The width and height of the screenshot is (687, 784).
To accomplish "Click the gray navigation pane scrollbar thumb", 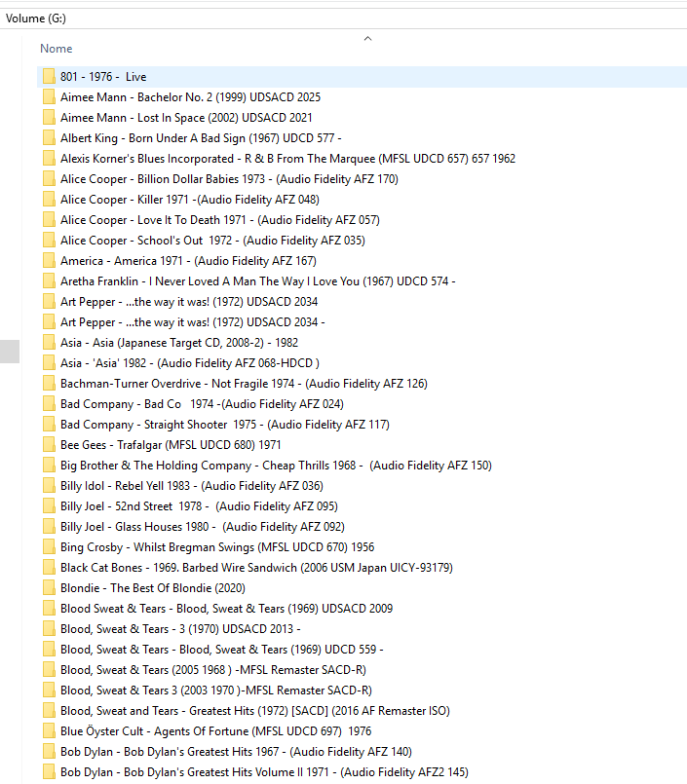I will (x=10, y=352).
